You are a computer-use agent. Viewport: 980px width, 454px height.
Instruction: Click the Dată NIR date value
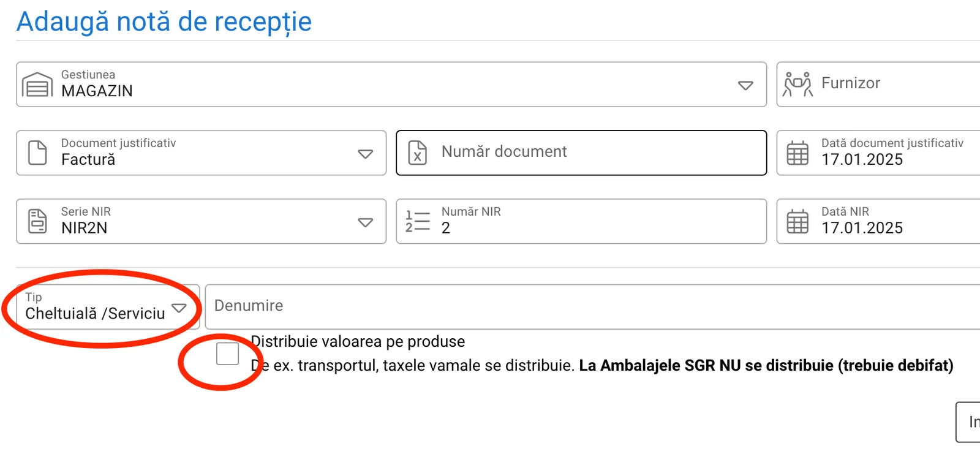tap(862, 228)
